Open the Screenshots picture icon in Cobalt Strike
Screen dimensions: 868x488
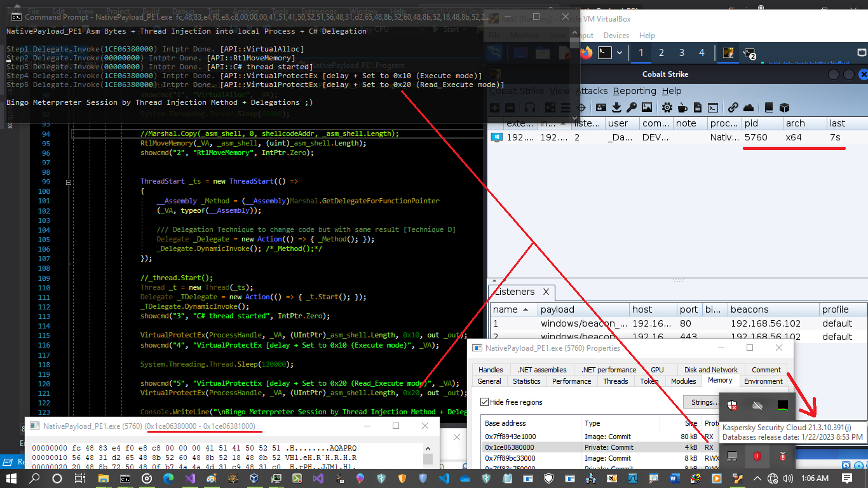(x=648, y=107)
